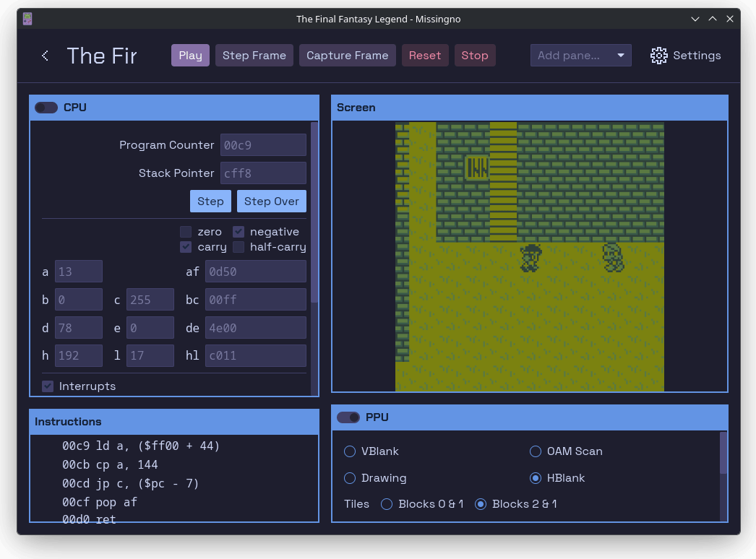This screenshot has width=756, height=559.
Task: Click Capture Frame button
Action: click(347, 56)
